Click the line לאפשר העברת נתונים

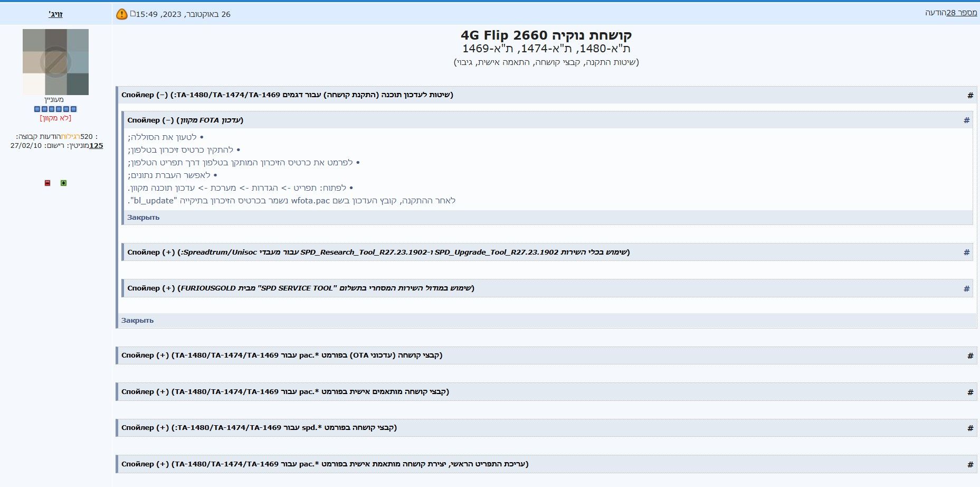(x=173, y=175)
